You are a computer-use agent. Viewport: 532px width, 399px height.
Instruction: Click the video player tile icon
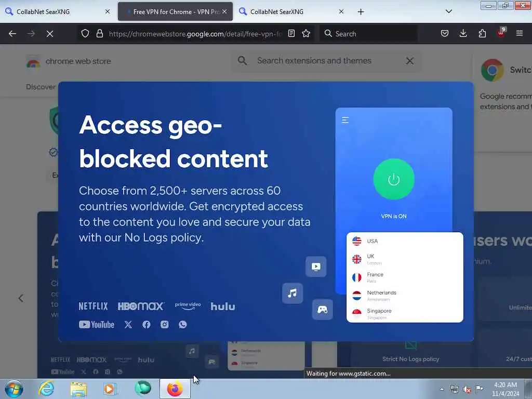click(316, 267)
